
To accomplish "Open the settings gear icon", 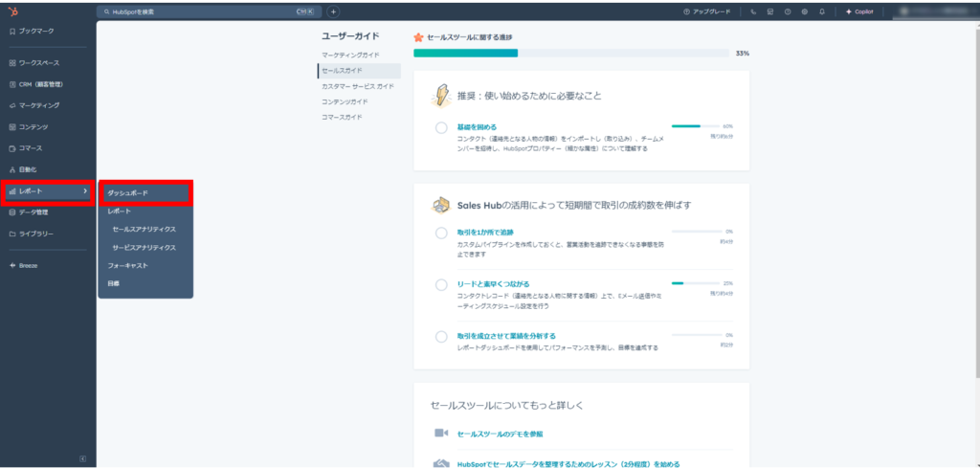I will tap(805, 11).
